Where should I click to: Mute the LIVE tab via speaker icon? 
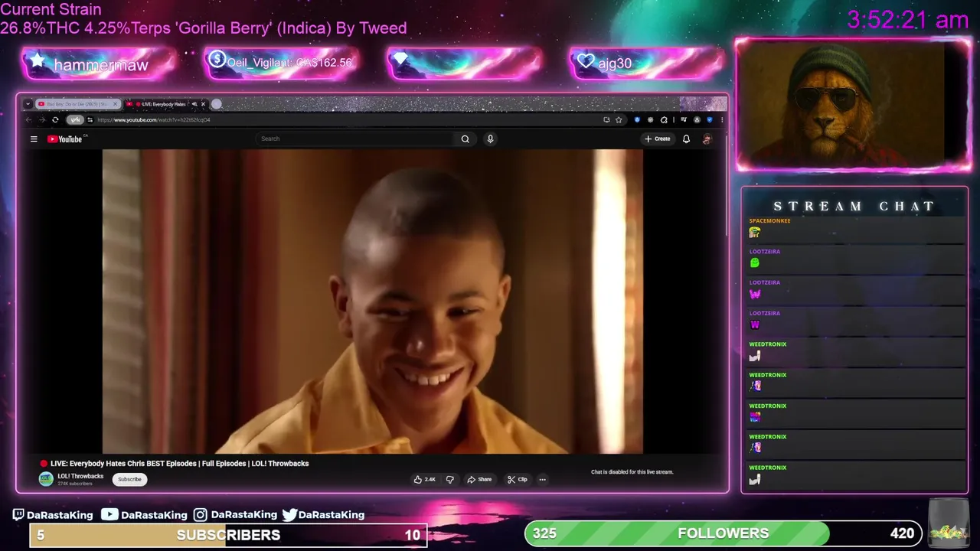pyautogui.click(x=194, y=104)
